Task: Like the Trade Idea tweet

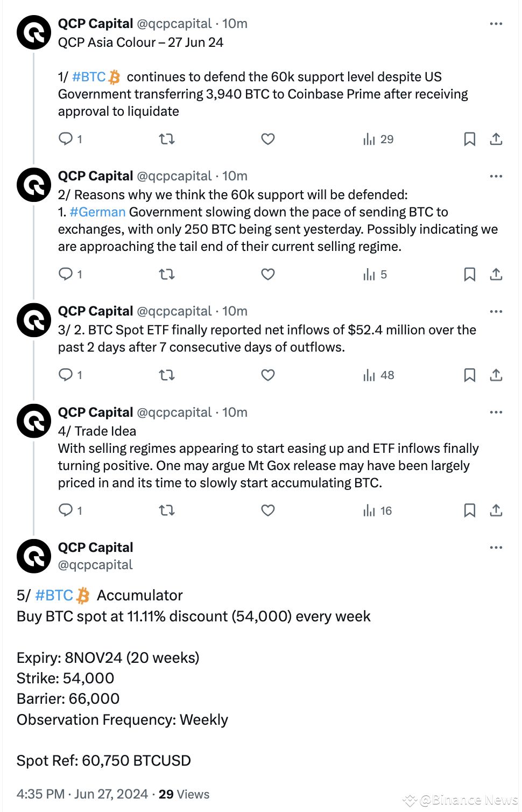Action: click(x=268, y=510)
